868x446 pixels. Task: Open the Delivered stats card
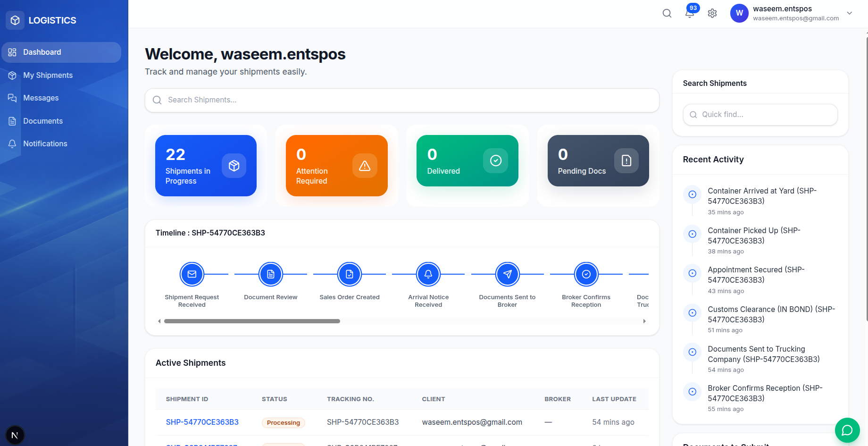click(467, 160)
